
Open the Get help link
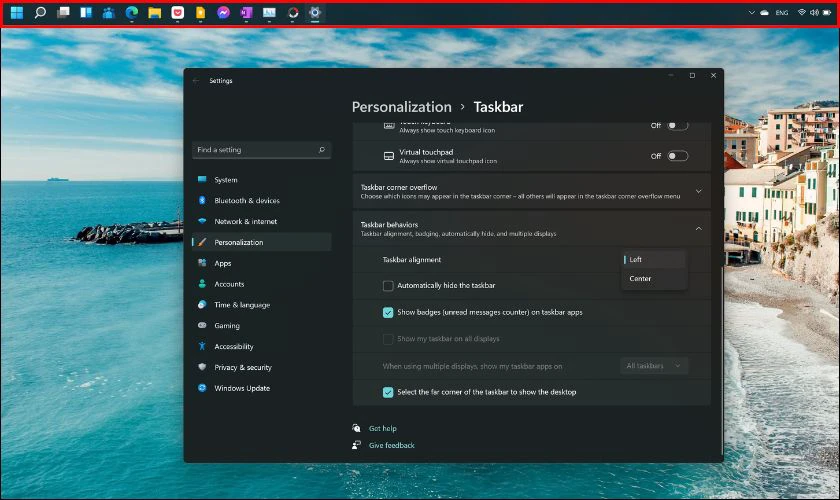[382, 428]
